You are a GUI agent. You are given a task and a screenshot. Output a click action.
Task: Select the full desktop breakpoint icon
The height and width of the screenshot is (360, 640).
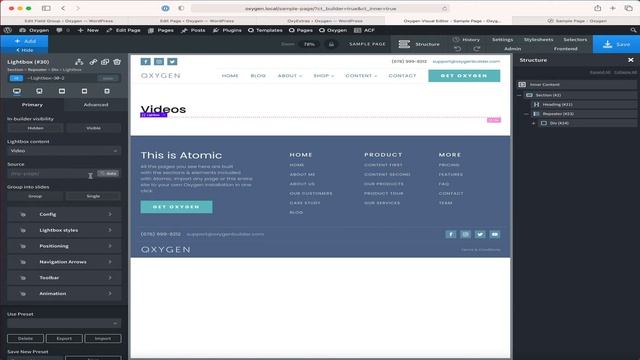point(17,91)
